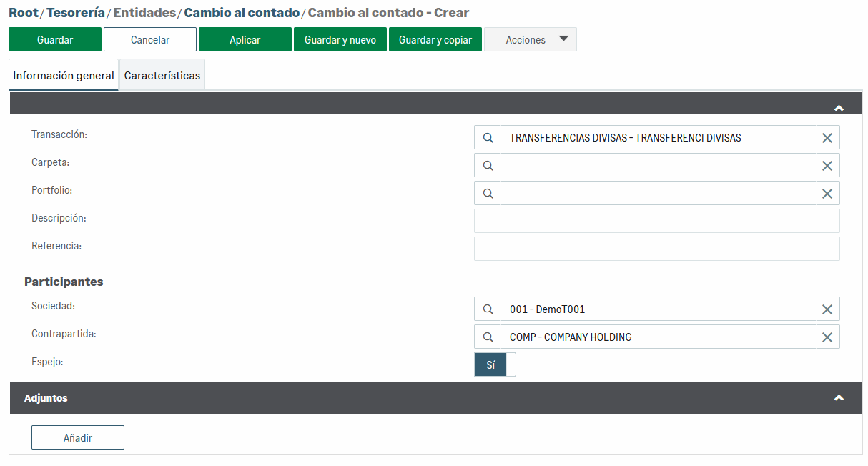Click the search icon in Transacción field

pos(488,138)
